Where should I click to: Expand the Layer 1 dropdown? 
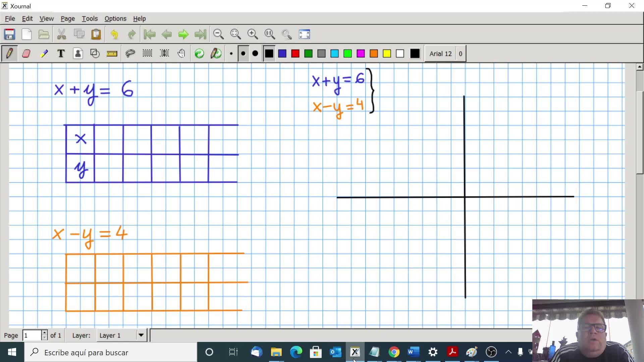(141, 335)
